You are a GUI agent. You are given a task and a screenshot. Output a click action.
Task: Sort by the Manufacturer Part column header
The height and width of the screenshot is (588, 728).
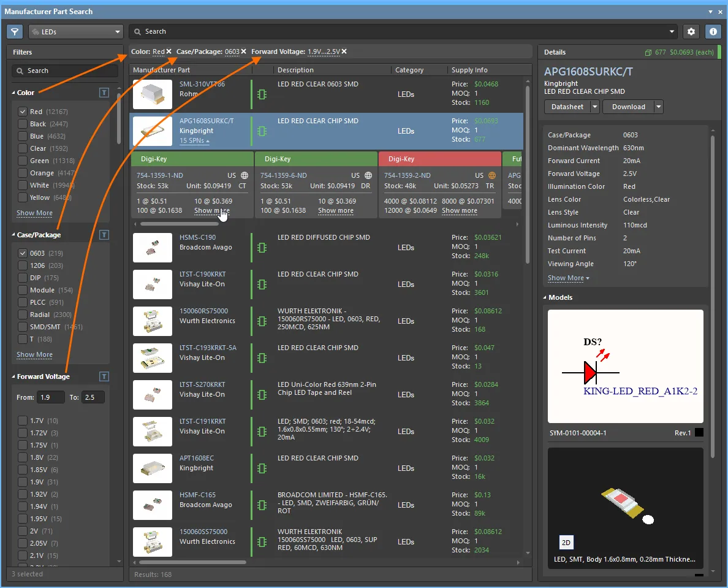pos(161,70)
